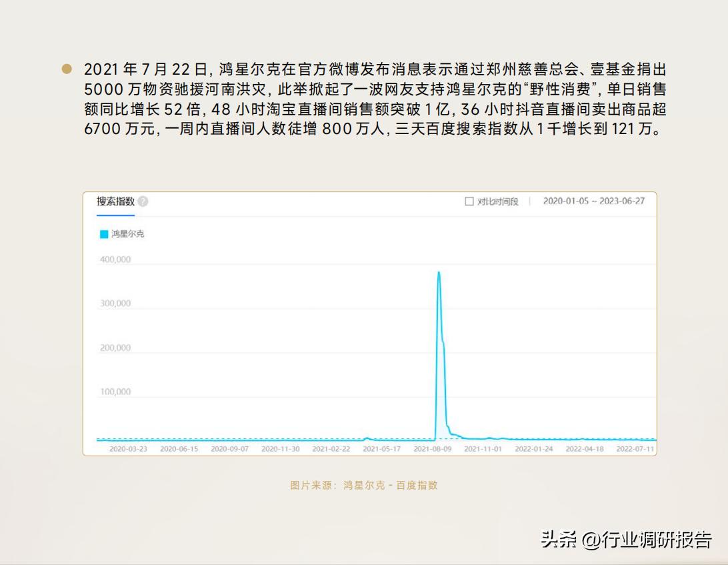Image resolution: width=728 pixels, height=565 pixels.
Task: Click the divider separator near the date range
Action: [x=529, y=201]
